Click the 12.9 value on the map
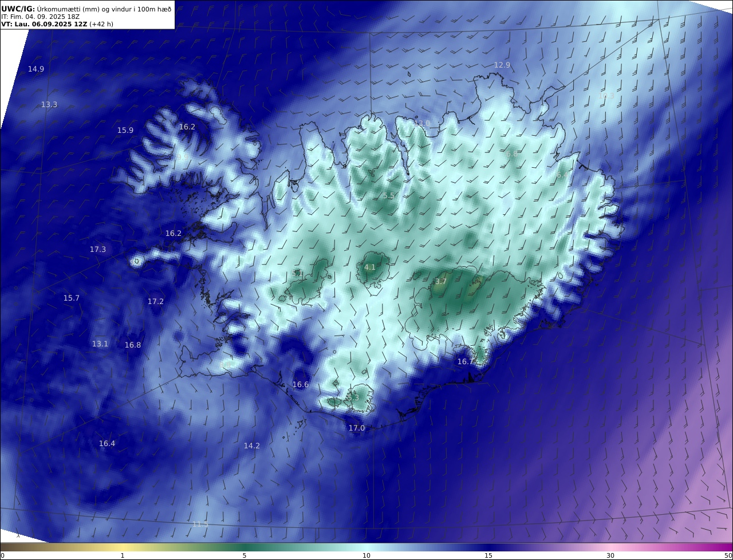Image resolution: width=733 pixels, height=560 pixels. [x=502, y=65]
